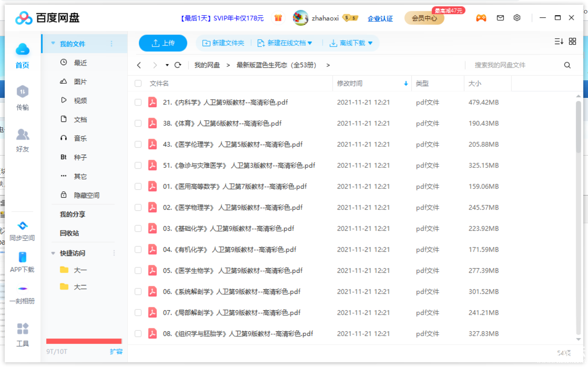Check the 43.《医学伦理学》 checkbox
This screenshot has width=588, height=367.
pyautogui.click(x=138, y=144)
